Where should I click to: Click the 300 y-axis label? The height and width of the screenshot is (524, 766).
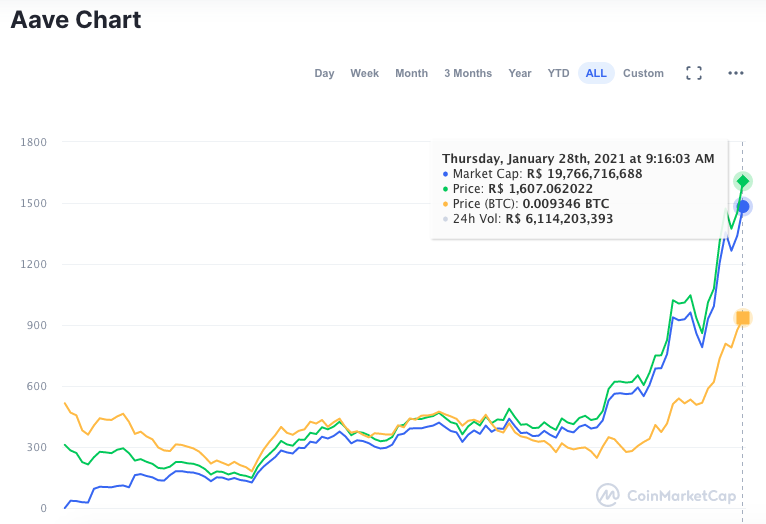pyautogui.click(x=37, y=447)
